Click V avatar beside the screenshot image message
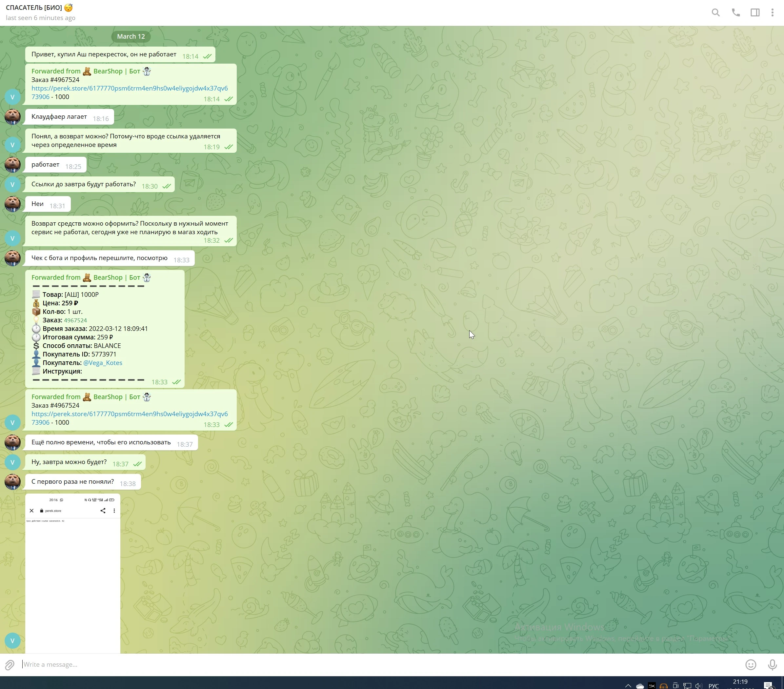784x689 pixels. coord(13,641)
